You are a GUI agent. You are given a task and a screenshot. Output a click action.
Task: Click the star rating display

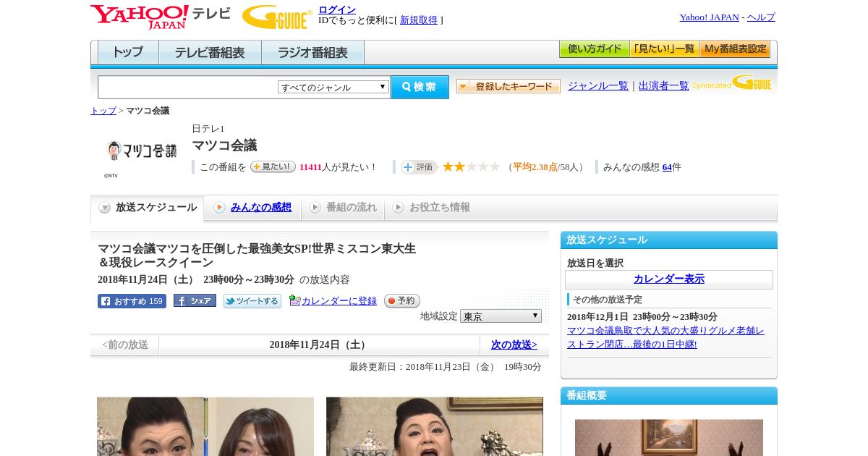tap(471, 166)
